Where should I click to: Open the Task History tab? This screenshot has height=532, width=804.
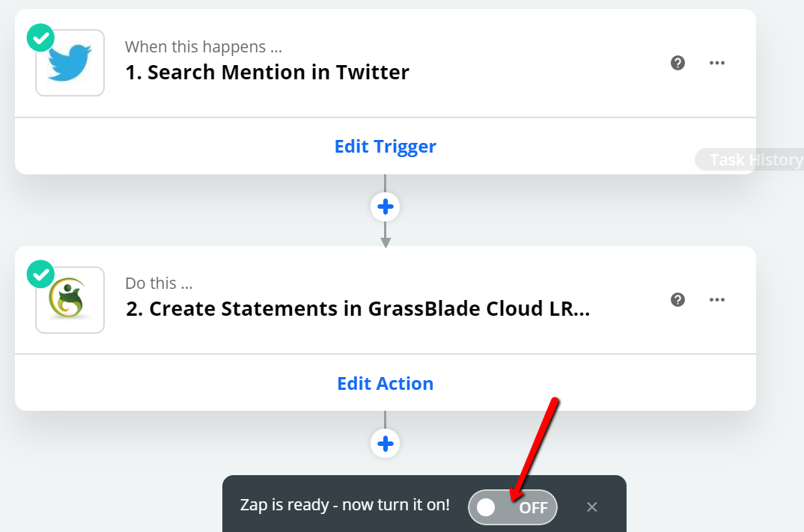[751, 160]
